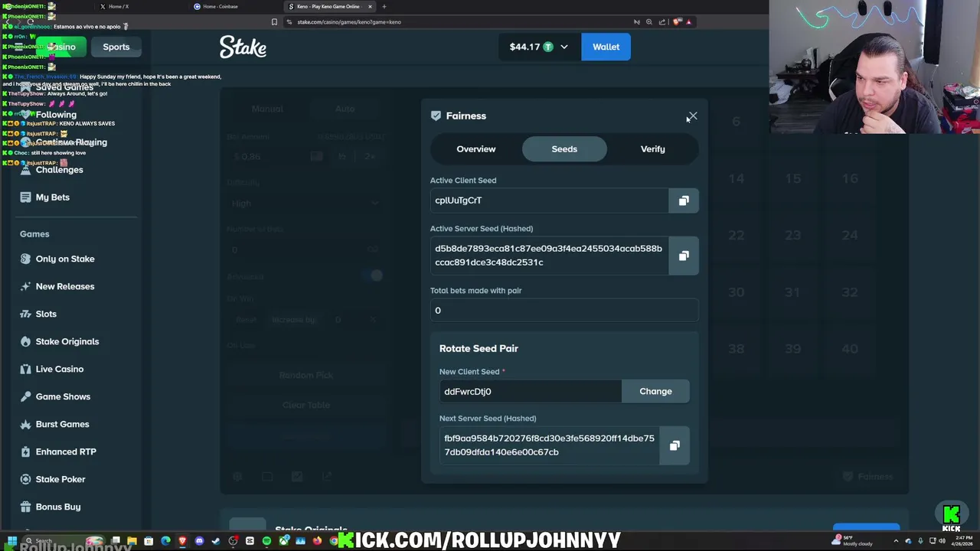Open Live Casino
The image size is (980, 551).
pyautogui.click(x=60, y=369)
